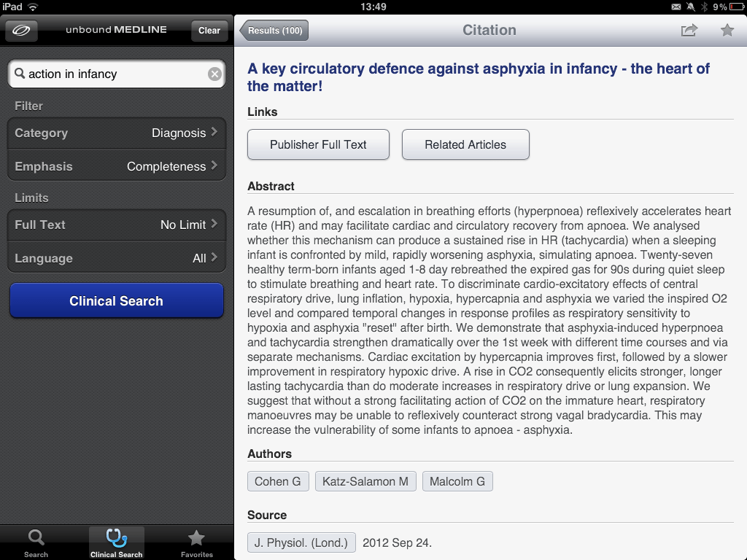Screen dimensions: 747x560
Task: Open the Full Text limit options
Action: [x=116, y=225]
